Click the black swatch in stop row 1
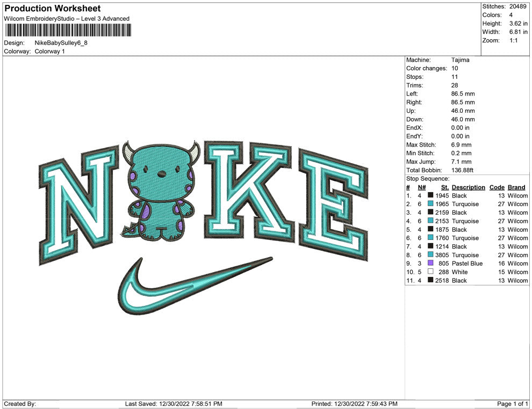Image resolution: width=532 pixels, height=409 pixels. [x=430, y=195]
